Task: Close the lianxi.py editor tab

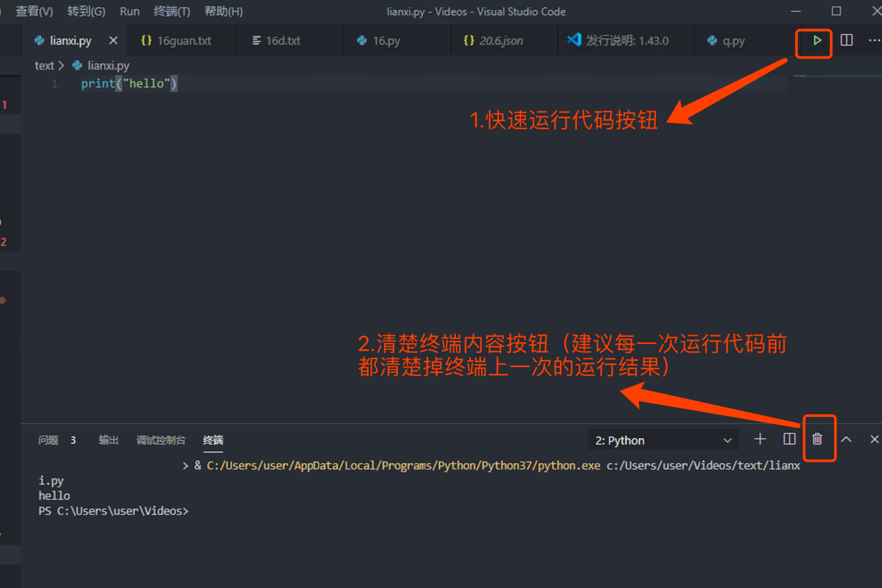Action: pos(113,41)
